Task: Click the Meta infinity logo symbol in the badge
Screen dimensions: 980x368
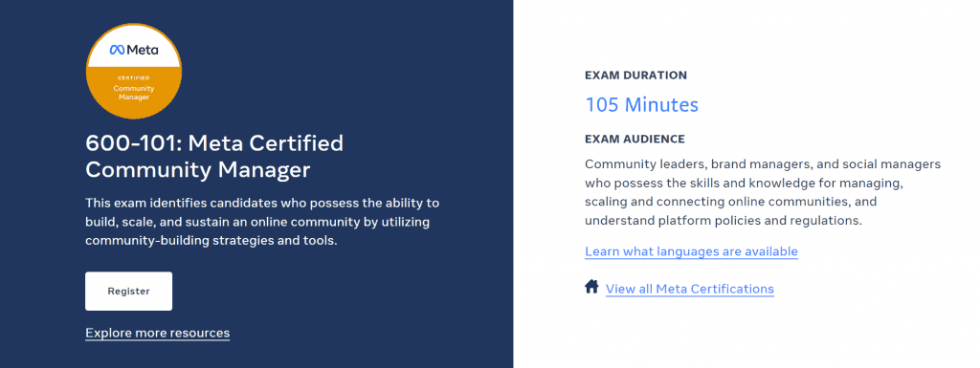Action: click(x=117, y=50)
